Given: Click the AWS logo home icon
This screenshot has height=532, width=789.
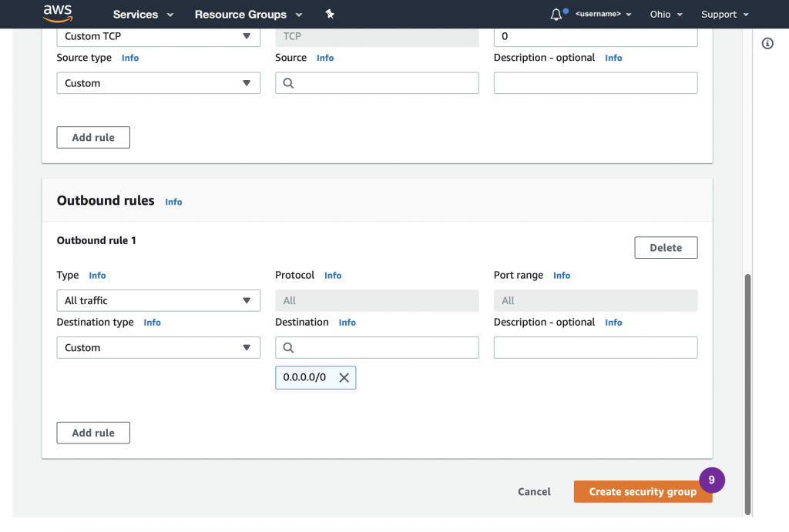Looking at the screenshot, I should (58, 13).
